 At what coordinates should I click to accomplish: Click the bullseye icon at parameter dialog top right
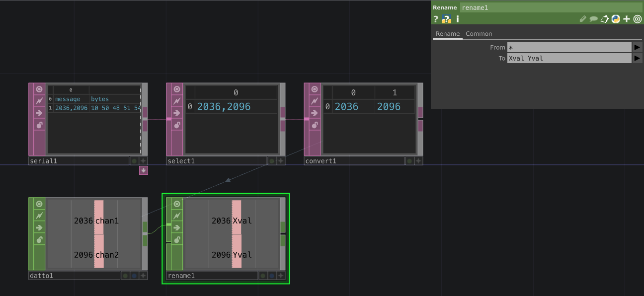pyautogui.click(x=638, y=19)
